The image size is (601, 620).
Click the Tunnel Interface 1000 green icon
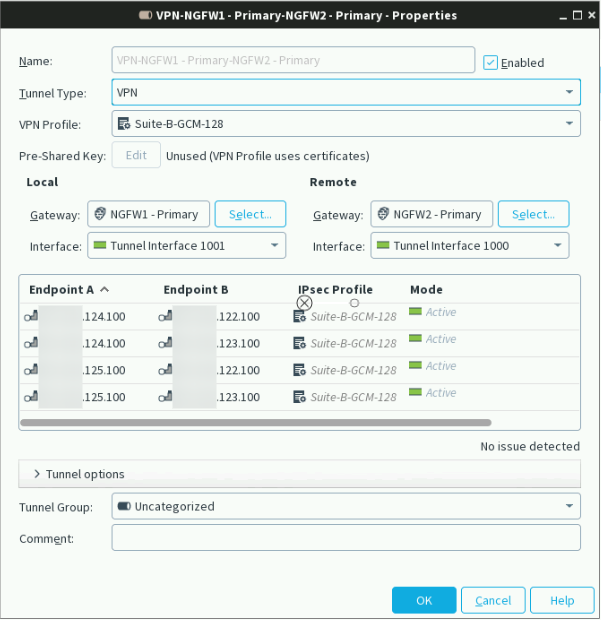click(x=383, y=245)
